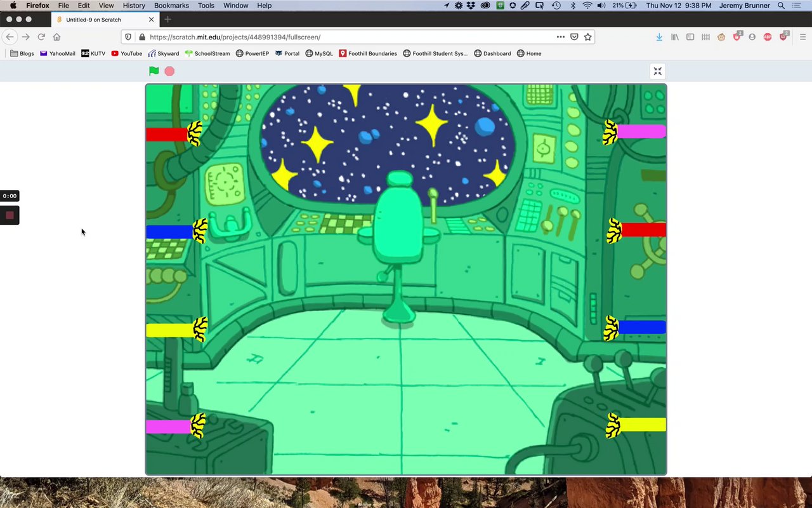Select the Untitled-9 on Scratch tab
Viewport: 812px width, 508px height.
click(105, 19)
